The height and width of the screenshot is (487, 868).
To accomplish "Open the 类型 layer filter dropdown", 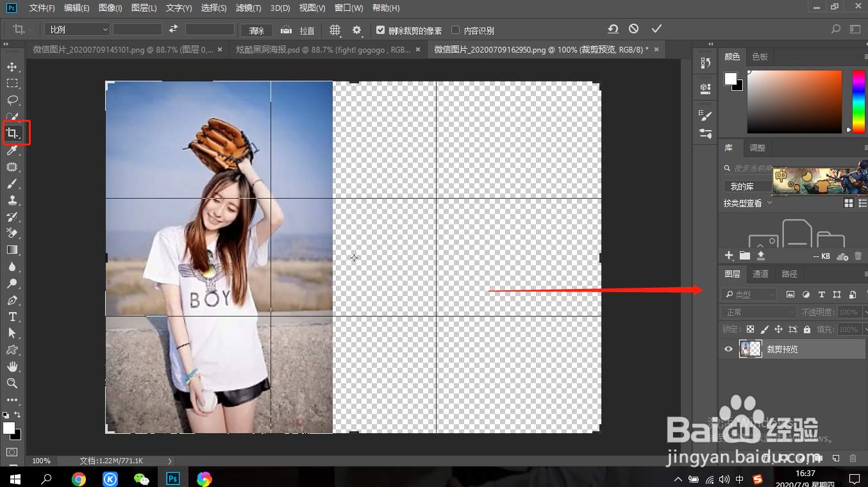I will point(749,295).
